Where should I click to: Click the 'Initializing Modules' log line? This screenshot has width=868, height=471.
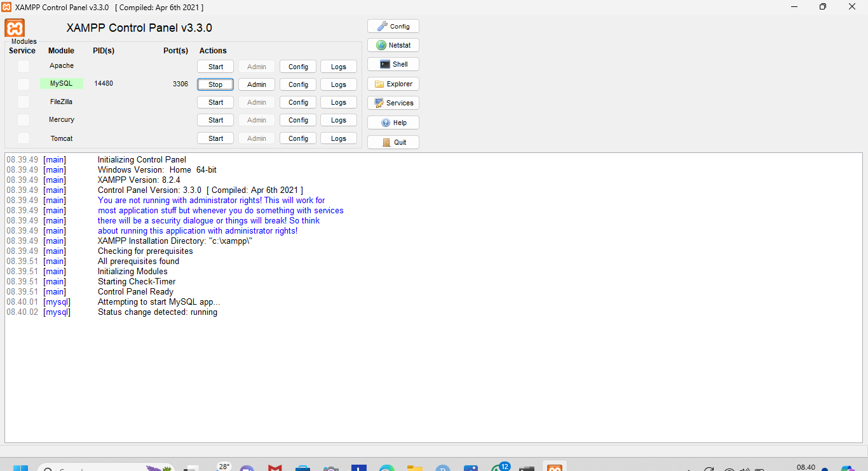[132, 272]
